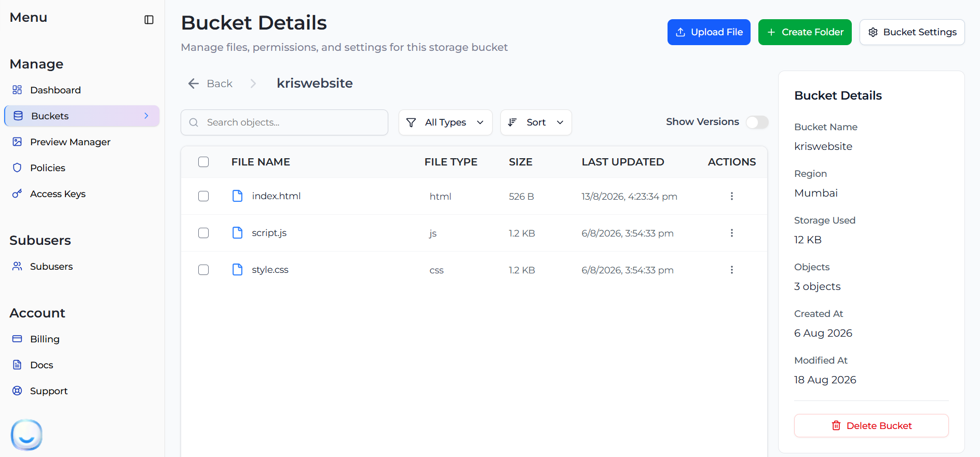The image size is (980, 457).
Task: Select the checkbox for index.html
Action: tap(203, 196)
